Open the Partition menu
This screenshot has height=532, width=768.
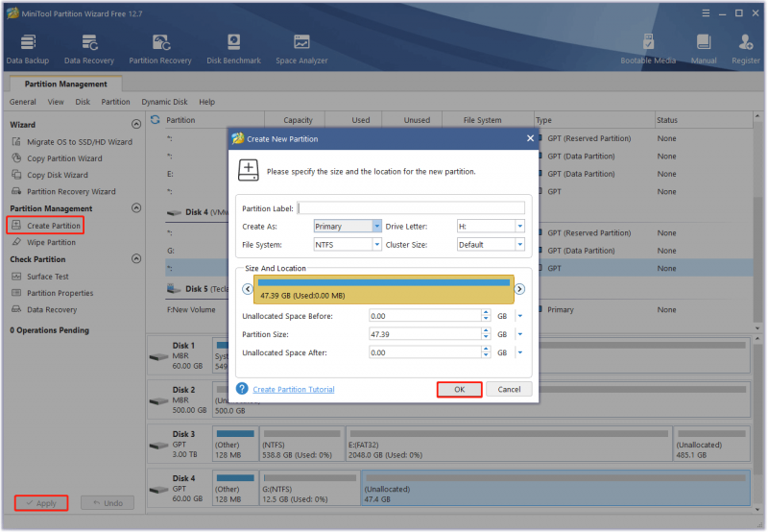pyautogui.click(x=115, y=102)
